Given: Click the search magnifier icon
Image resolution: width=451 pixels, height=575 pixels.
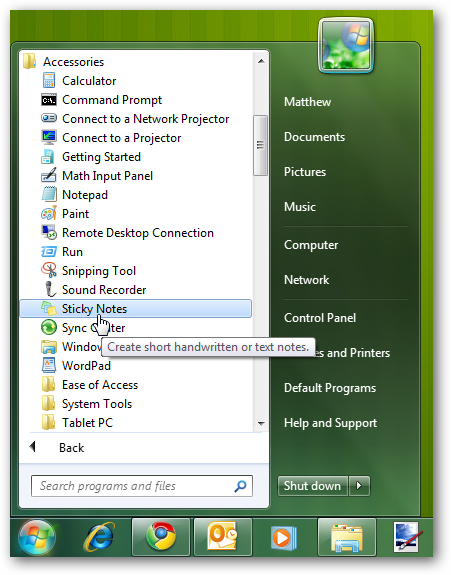Looking at the screenshot, I should (x=241, y=486).
